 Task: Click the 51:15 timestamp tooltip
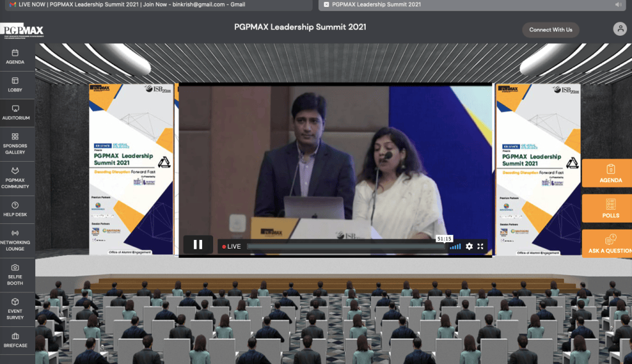click(x=444, y=239)
